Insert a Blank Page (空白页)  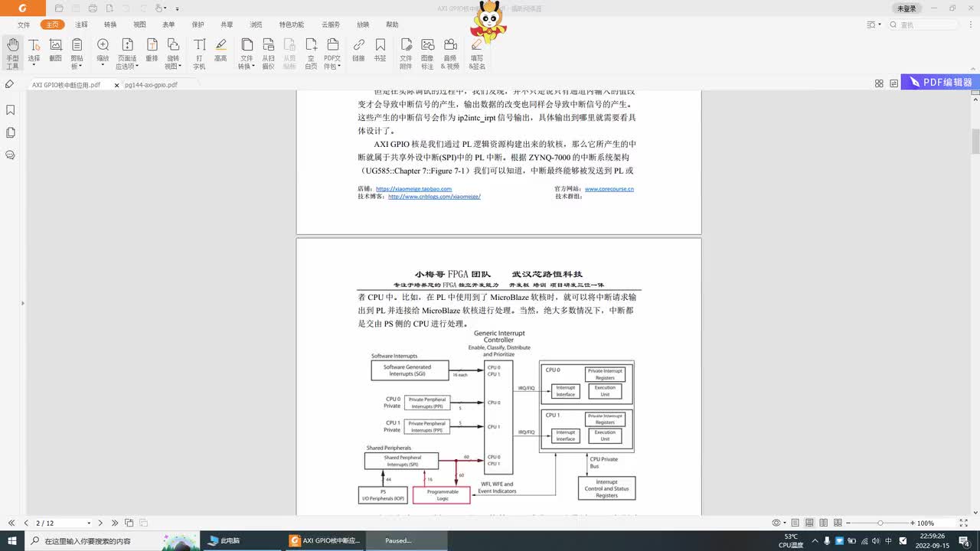point(311,54)
